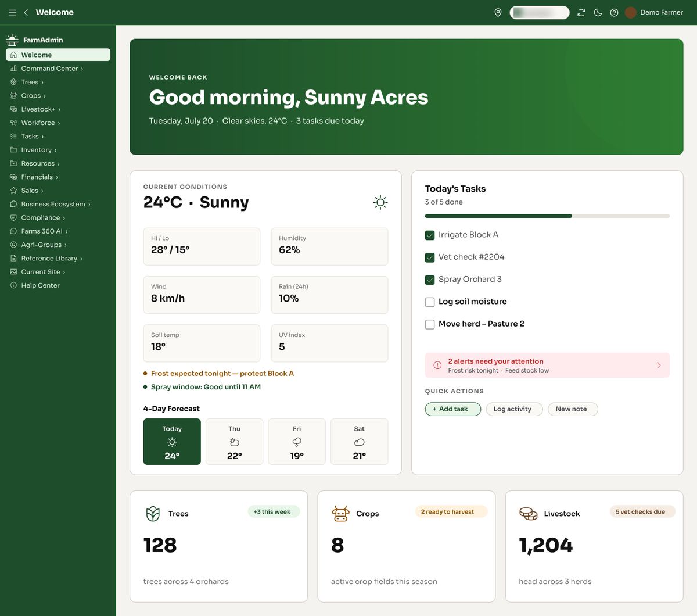The width and height of the screenshot is (697, 616).
Task: Click the Livestock card coins icon
Action: click(x=528, y=513)
